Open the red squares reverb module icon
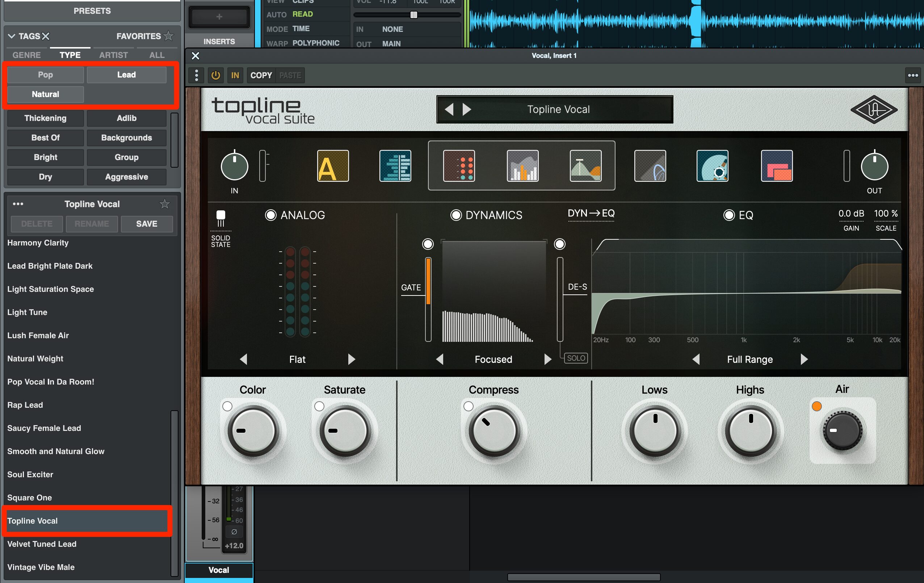Screen dimensions: 924x583 pos(777,166)
